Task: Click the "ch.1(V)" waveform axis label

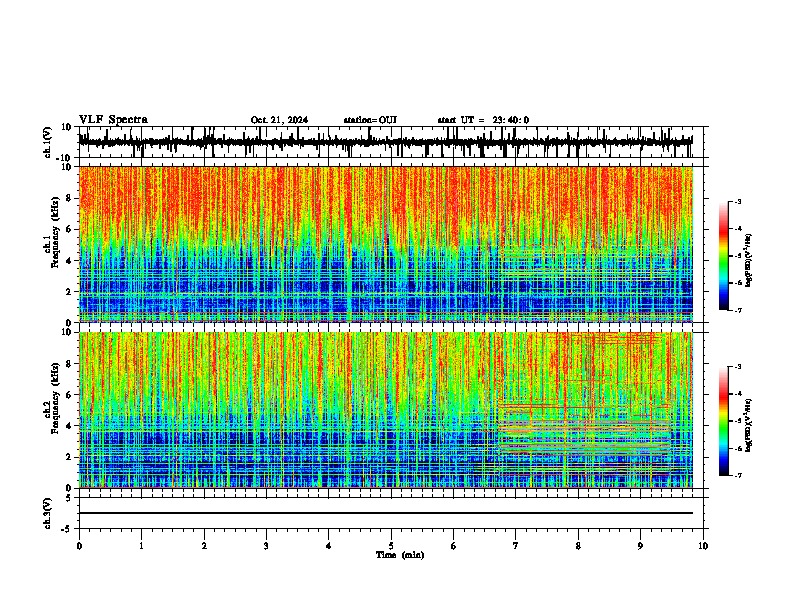Action: pyautogui.click(x=47, y=142)
